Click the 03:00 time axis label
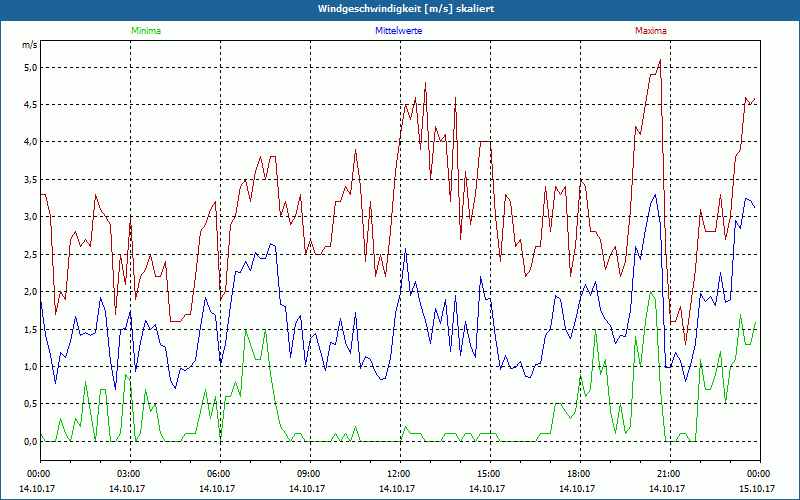The image size is (800, 500). click(x=130, y=474)
